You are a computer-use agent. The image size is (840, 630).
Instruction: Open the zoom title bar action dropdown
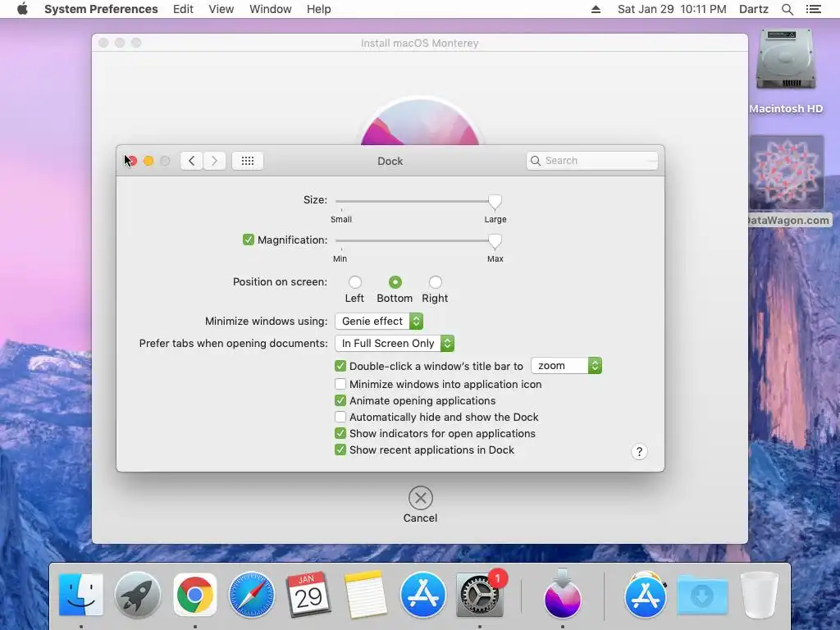pyautogui.click(x=567, y=365)
